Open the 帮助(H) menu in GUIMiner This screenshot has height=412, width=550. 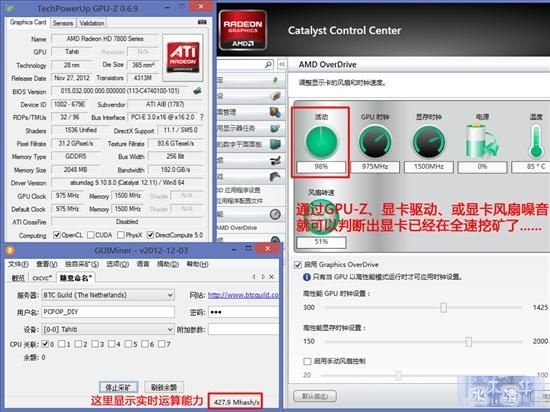[197, 264]
